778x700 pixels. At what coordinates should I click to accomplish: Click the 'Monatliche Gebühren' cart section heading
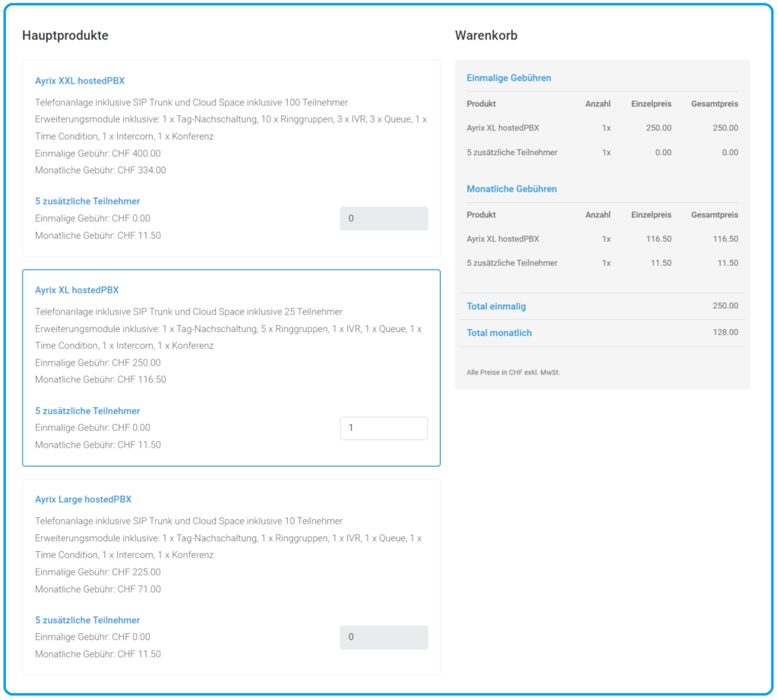pyautogui.click(x=511, y=188)
